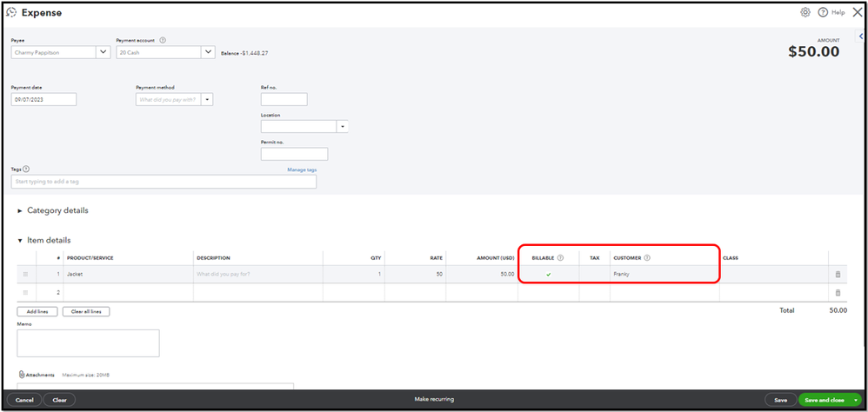The width and height of the screenshot is (868, 412).
Task: Open the Payee dropdown arrow
Action: click(x=103, y=52)
